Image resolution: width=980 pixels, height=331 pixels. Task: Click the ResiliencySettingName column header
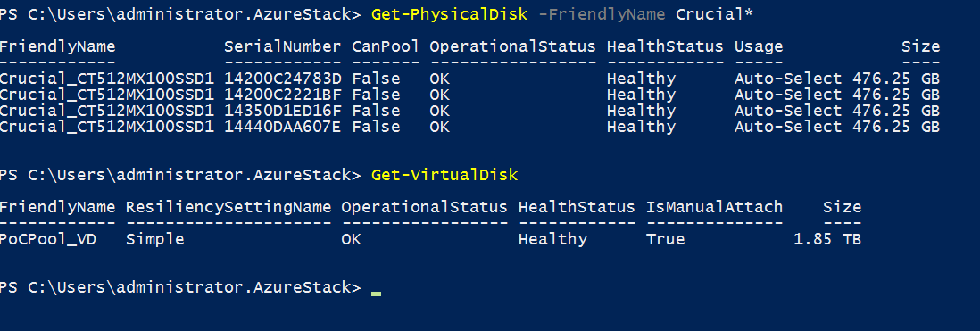pyautogui.click(x=228, y=207)
